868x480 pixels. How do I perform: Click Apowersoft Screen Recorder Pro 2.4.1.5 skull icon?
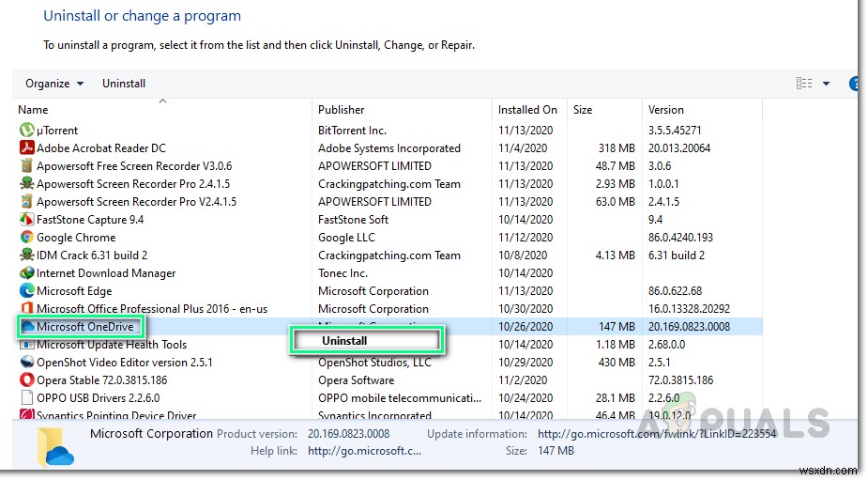point(26,183)
